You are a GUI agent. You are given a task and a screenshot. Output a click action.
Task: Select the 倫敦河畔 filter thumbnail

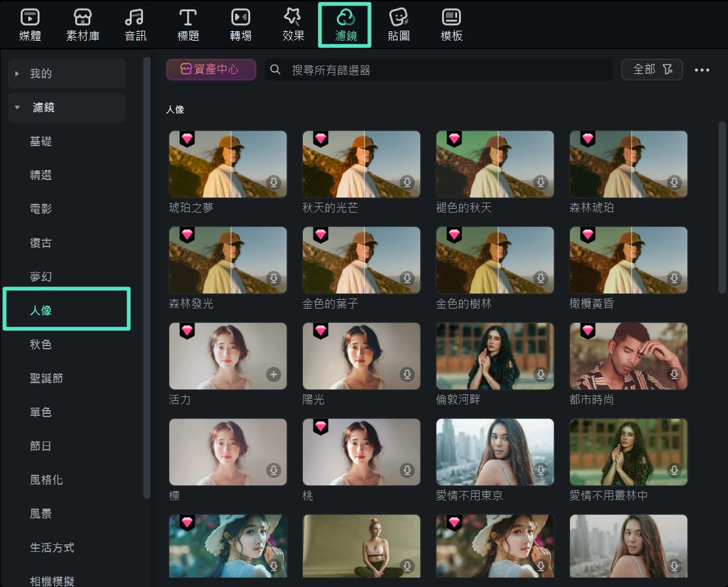495,356
